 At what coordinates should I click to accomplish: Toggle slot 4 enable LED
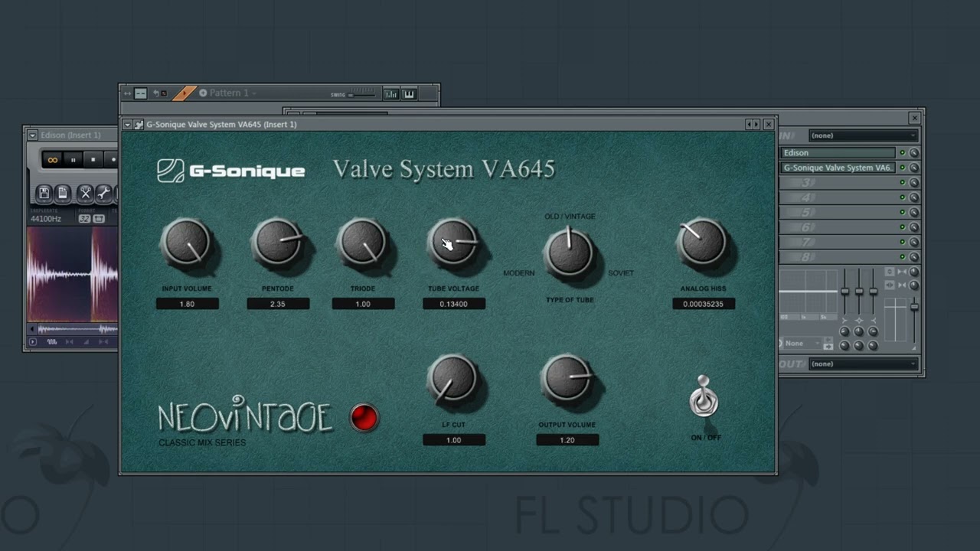[902, 197]
